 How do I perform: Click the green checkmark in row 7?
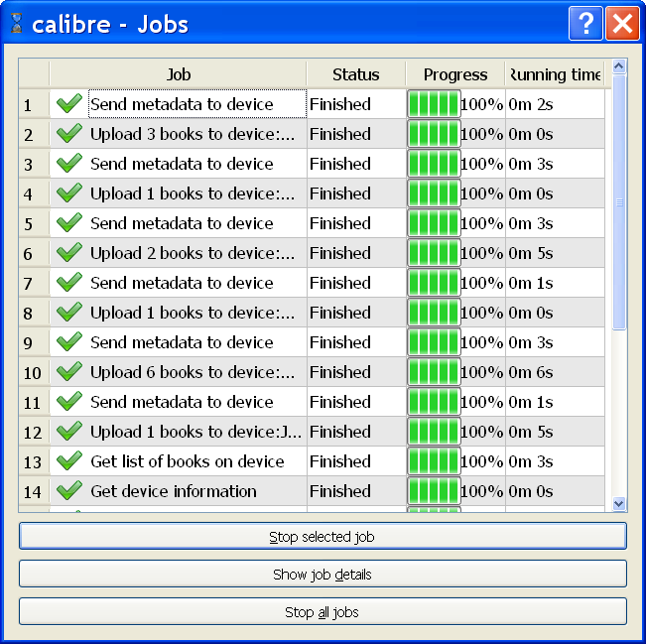(69, 282)
